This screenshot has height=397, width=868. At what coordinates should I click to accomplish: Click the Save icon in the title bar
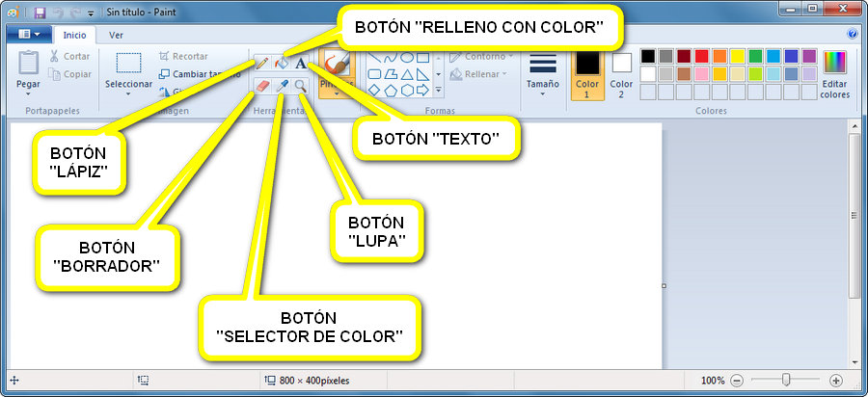[40, 13]
